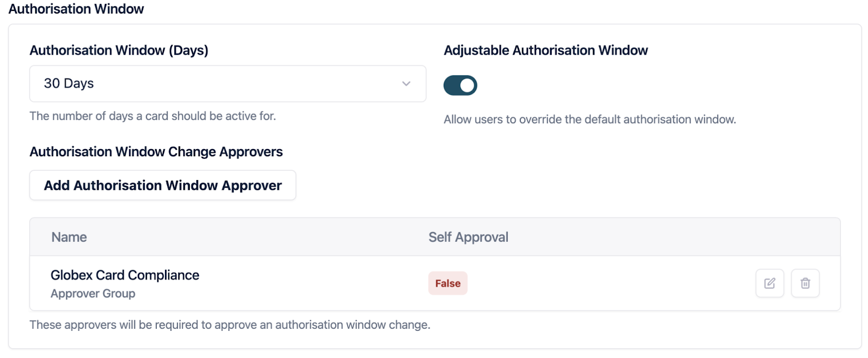Click the '30 Days' selected value text
The image size is (868, 358).
69,84
